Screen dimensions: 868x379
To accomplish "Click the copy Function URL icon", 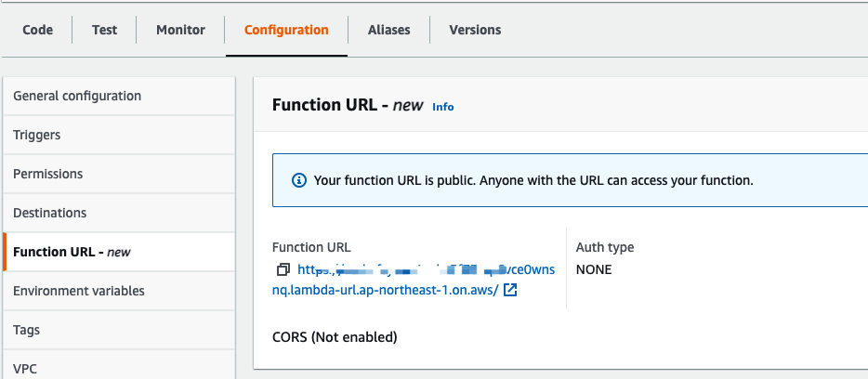I will 283,270.
